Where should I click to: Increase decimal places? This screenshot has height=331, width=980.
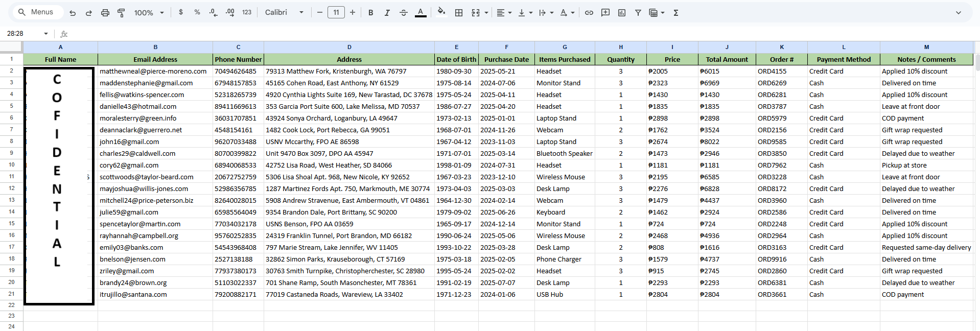click(x=230, y=12)
